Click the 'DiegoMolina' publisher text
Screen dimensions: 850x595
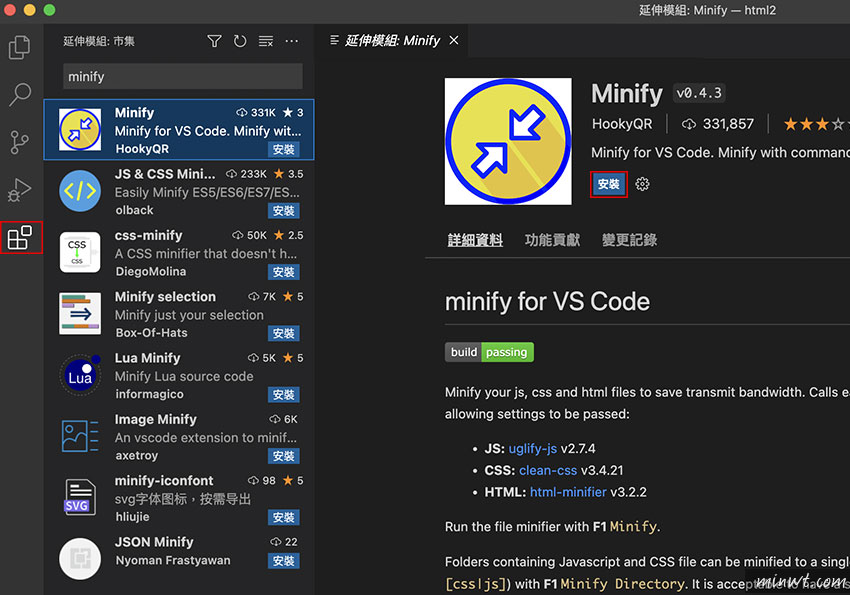click(151, 271)
